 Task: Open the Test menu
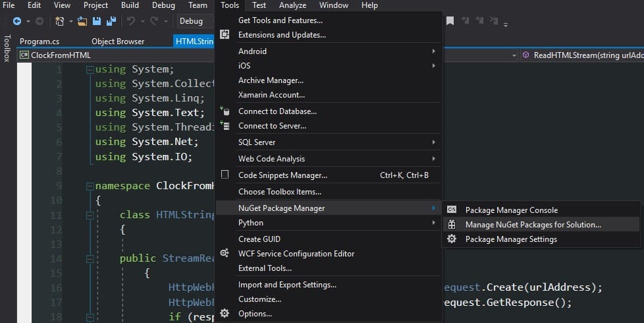(x=259, y=5)
